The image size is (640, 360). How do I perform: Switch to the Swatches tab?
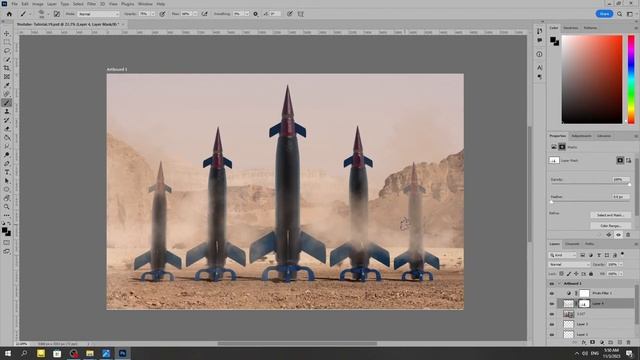pyautogui.click(x=571, y=28)
